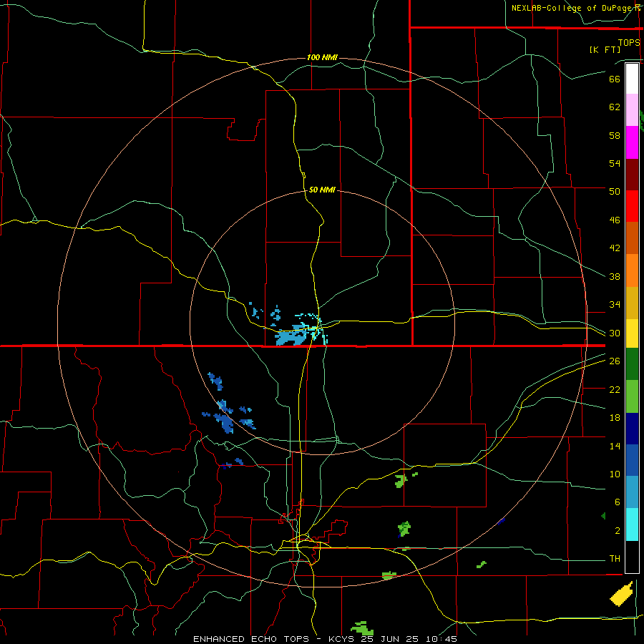Click the 'TOPS' legend title
The width and height of the screenshot is (644, 644).
click(629, 42)
